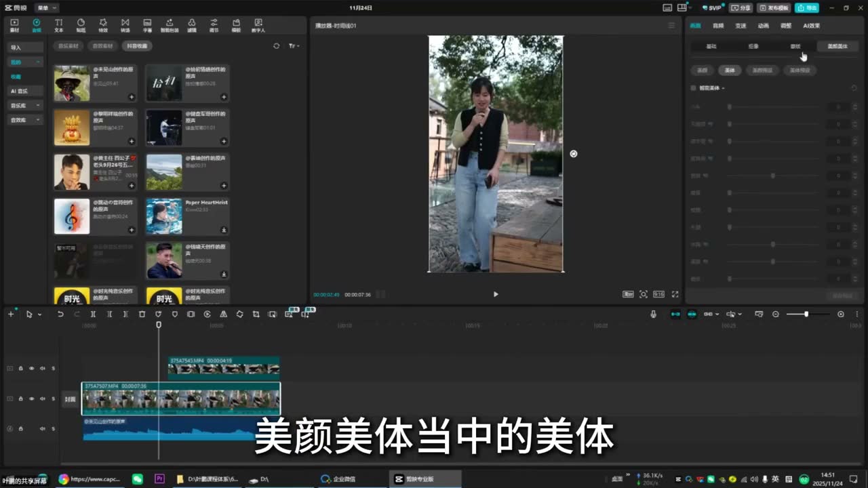The width and height of the screenshot is (868, 488).
Task: Click the 导出 export button
Action: click(806, 7)
